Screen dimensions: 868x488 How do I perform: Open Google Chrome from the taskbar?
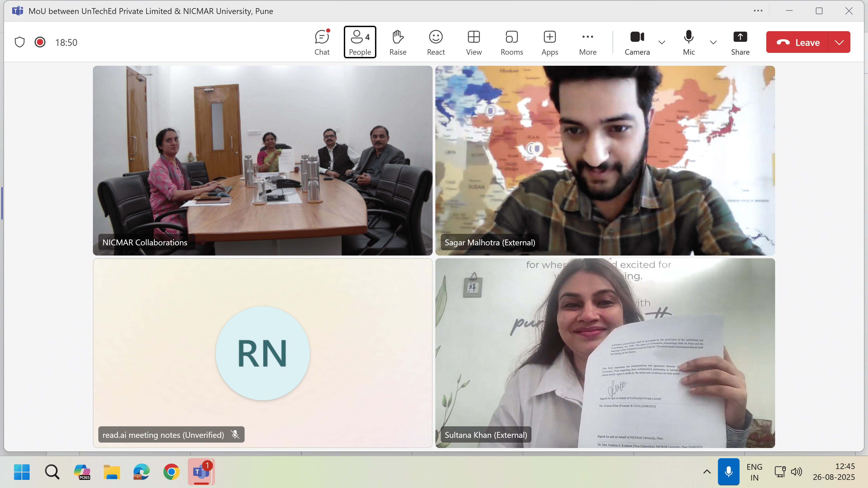pyautogui.click(x=171, y=472)
